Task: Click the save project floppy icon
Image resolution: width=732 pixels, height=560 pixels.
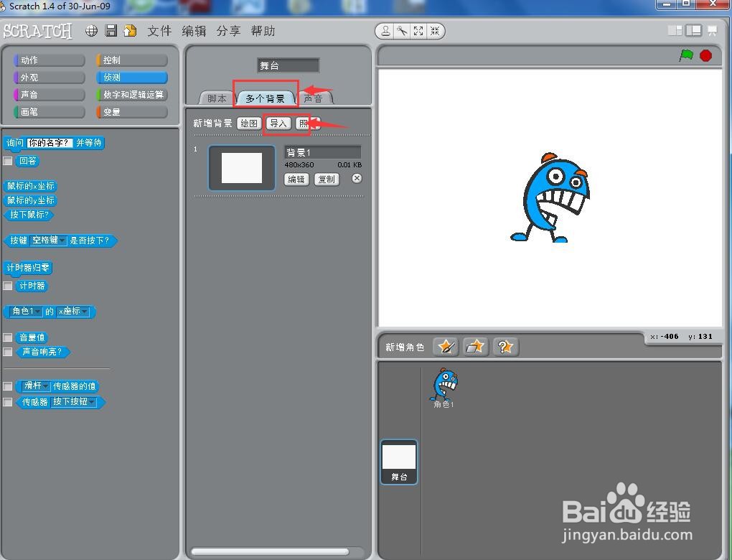Action: click(111, 31)
